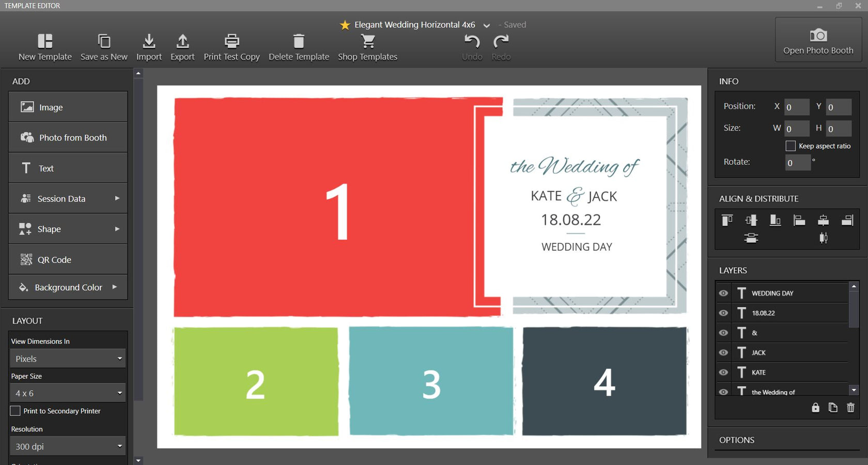
Task: Duplicate the selected layer
Action: 833,408
